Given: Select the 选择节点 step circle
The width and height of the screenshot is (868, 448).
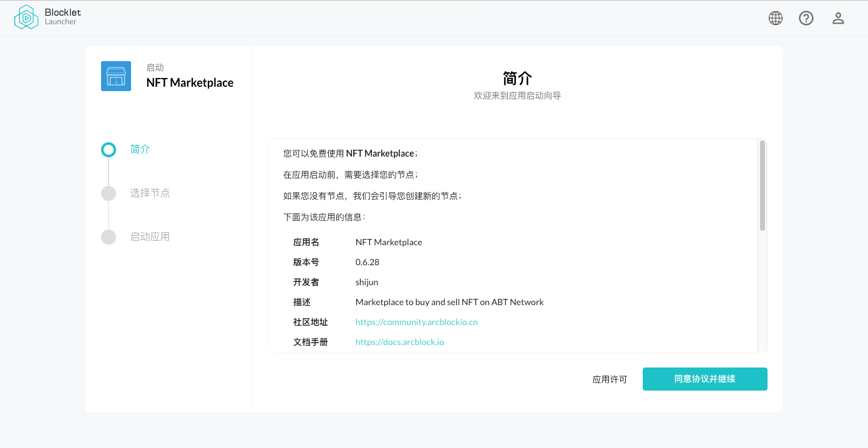Looking at the screenshot, I should click(109, 193).
